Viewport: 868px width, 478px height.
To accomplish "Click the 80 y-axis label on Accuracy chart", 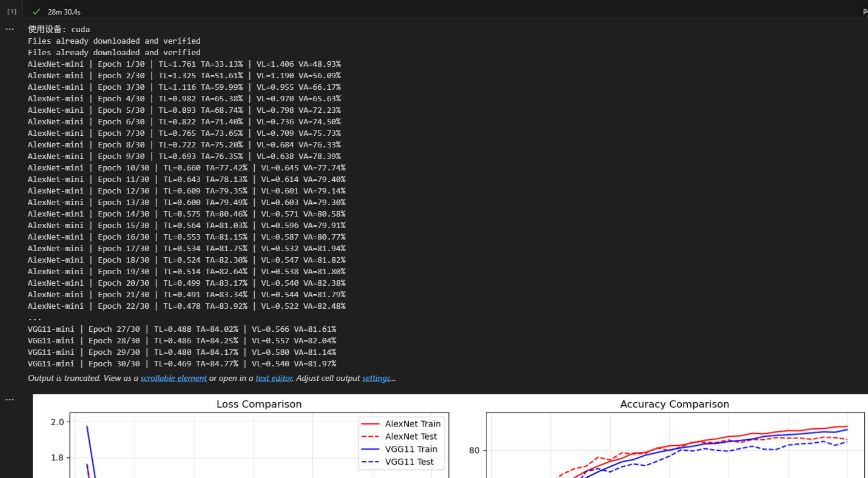I will [x=474, y=451].
